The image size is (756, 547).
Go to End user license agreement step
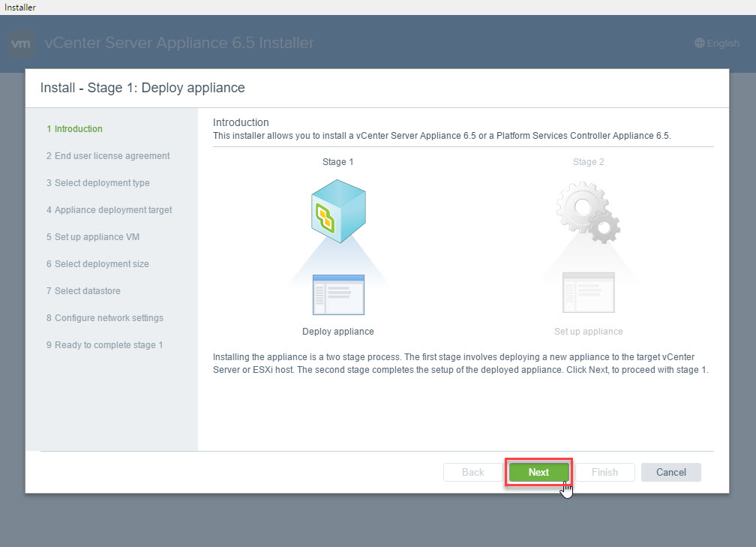click(x=108, y=156)
